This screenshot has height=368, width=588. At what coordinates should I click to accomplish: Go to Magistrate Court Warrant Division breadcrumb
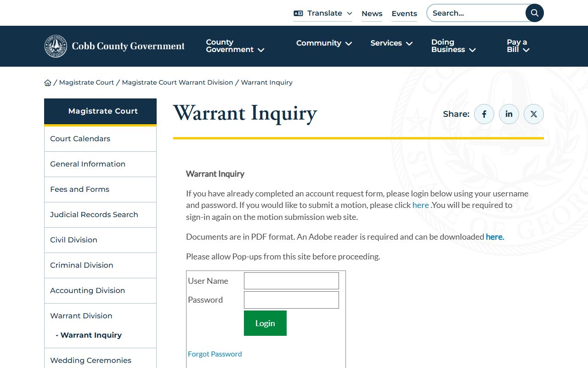pyautogui.click(x=177, y=82)
